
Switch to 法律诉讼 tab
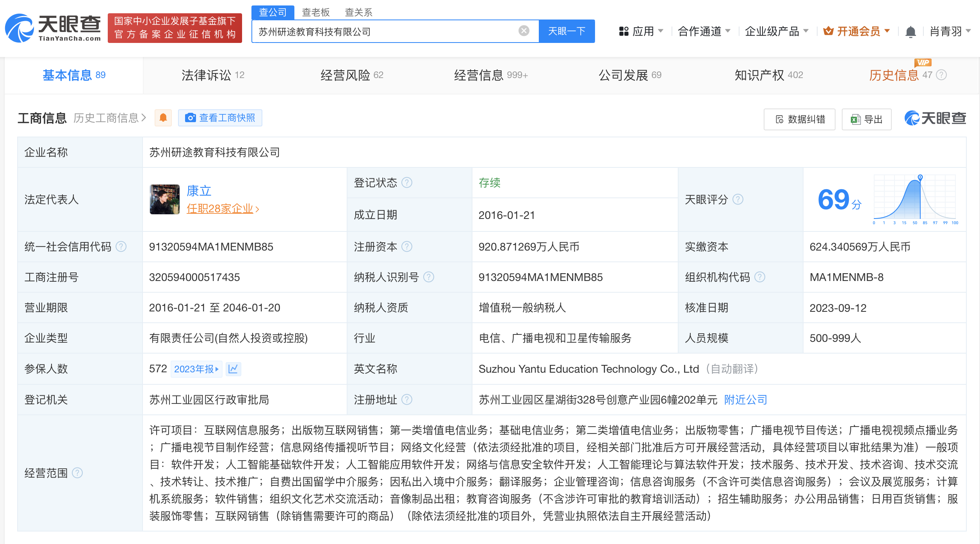click(213, 75)
